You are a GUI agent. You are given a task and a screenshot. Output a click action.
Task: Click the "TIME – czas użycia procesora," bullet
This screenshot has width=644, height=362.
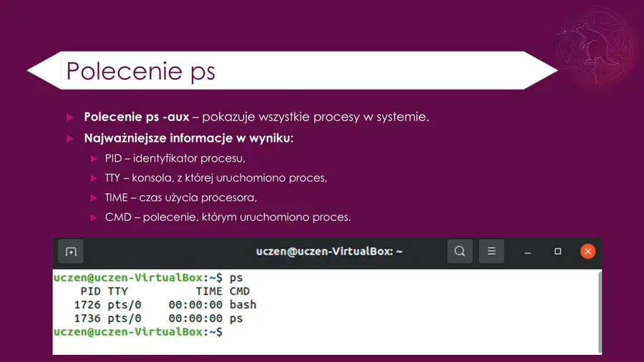coord(181,197)
